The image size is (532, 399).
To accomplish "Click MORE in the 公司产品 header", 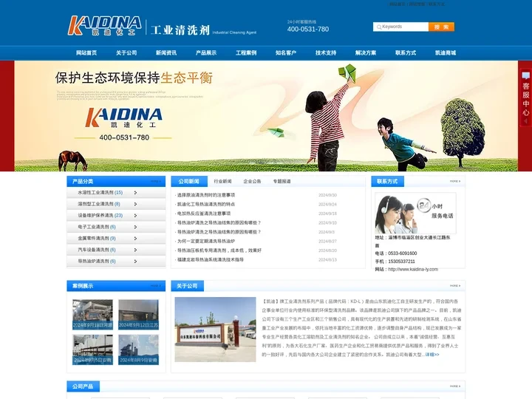I will [x=455, y=386].
